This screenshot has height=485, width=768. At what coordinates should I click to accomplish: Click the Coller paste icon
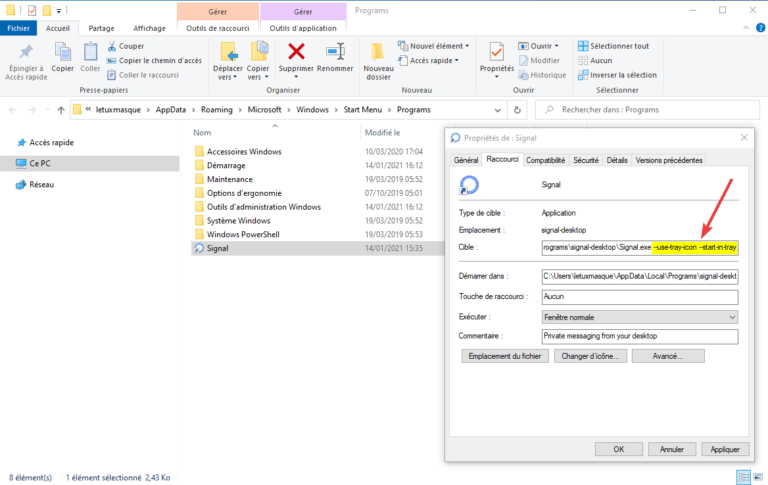click(90, 58)
